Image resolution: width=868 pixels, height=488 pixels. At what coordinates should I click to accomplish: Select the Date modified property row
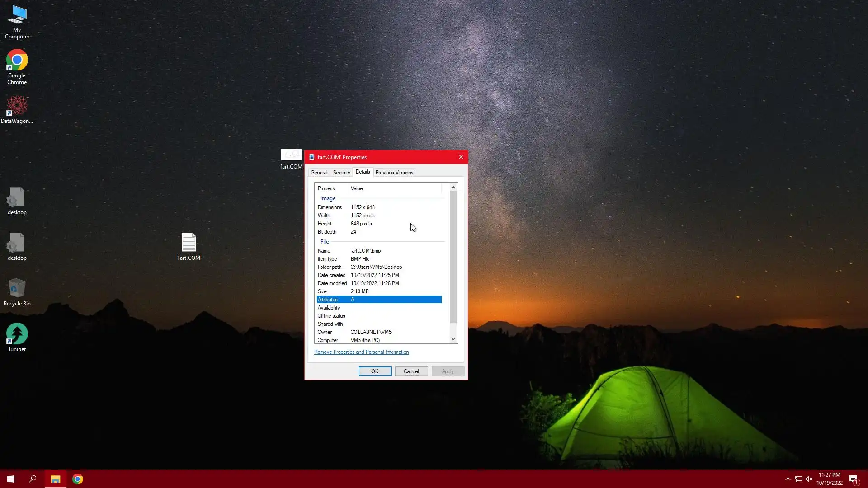tap(379, 283)
